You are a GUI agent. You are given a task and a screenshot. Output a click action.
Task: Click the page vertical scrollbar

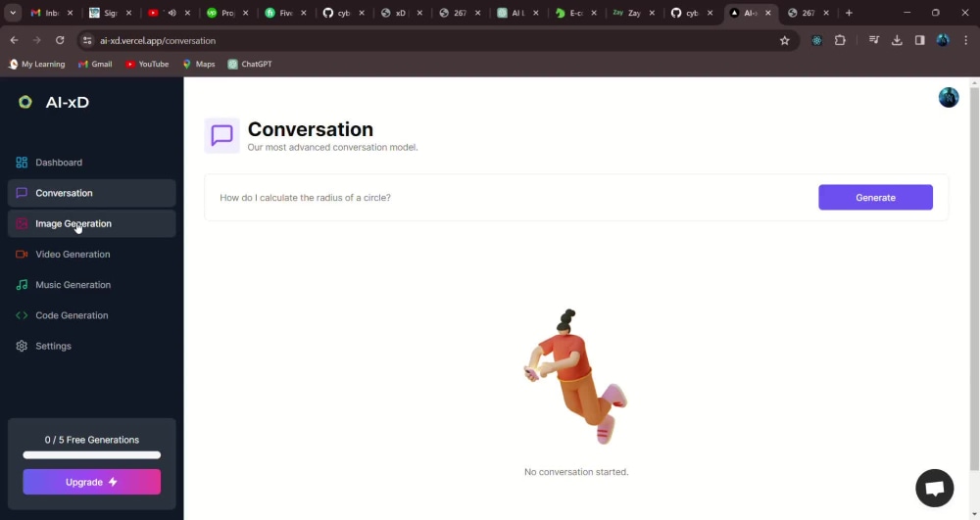click(x=974, y=278)
